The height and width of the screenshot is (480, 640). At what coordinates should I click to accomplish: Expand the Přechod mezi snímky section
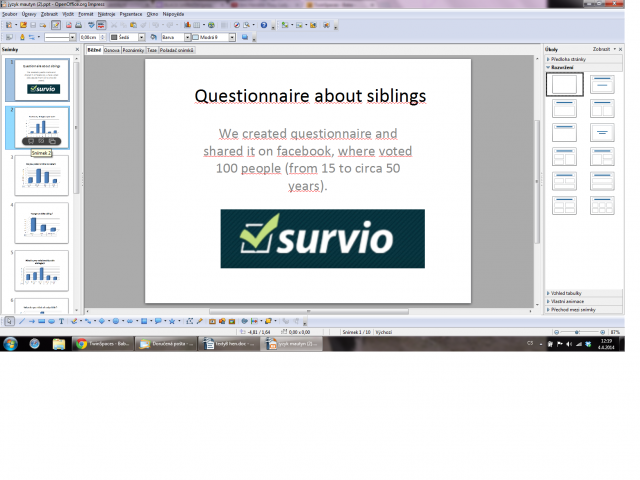(x=584, y=310)
